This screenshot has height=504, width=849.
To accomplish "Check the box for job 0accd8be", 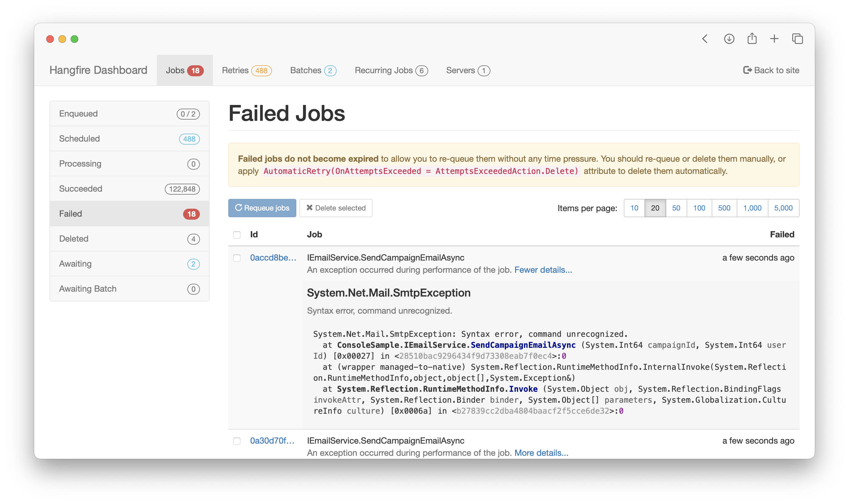I will [x=237, y=258].
